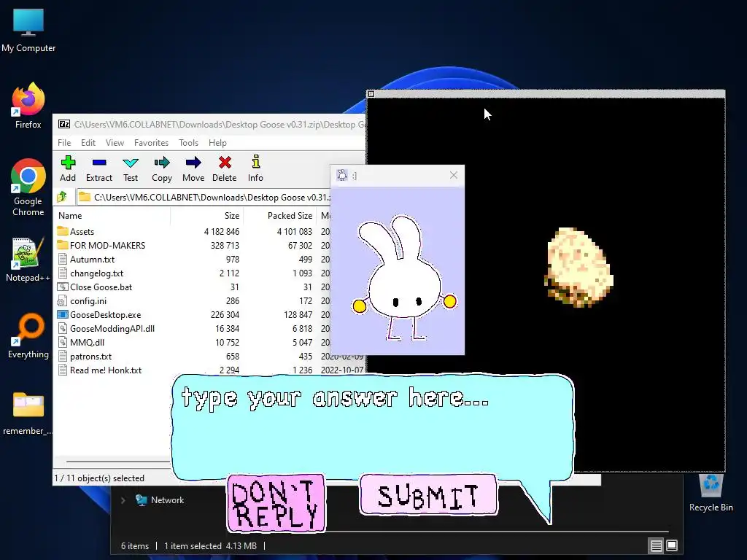The height and width of the screenshot is (560, 747).
Task: Click the 7-Zip horizontal scrollbar
Action: pyautogui.click(x=118, y=462)
